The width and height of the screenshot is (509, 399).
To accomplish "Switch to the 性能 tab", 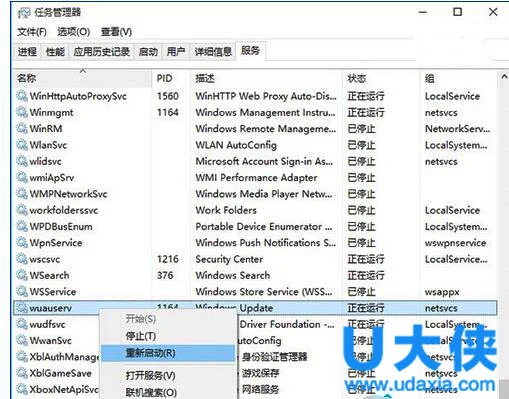I will coord(55,52).
